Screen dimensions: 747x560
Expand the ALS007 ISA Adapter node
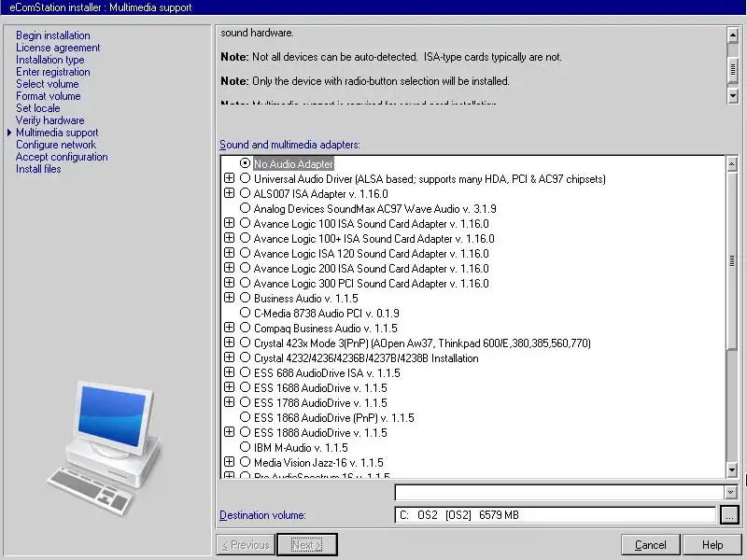[x=229, y=193]
